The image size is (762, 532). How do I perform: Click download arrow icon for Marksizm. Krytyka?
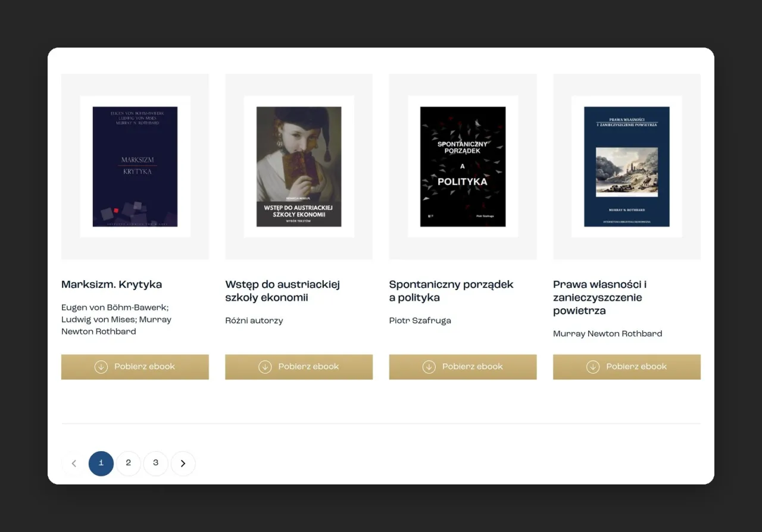click(101, 367)
